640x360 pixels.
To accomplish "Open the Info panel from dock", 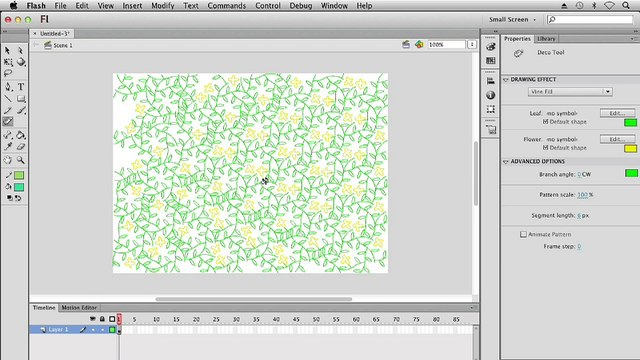I will point(491,95).
